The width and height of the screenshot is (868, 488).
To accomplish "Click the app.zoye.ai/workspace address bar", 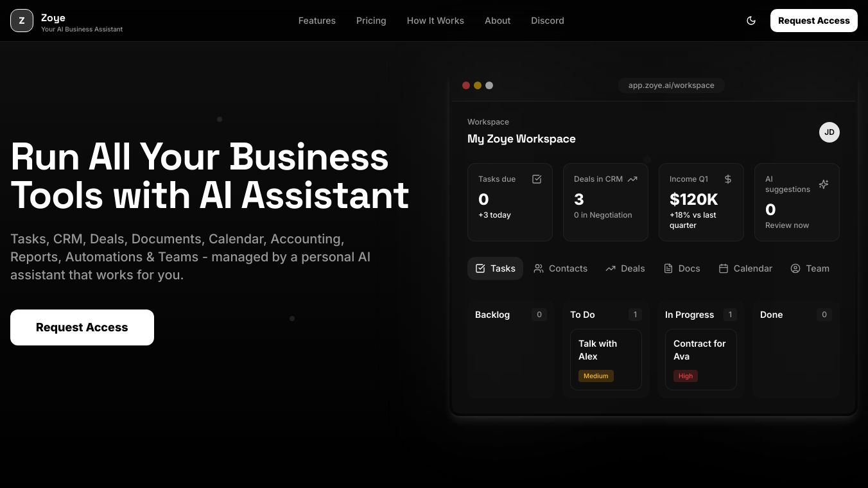I will tap(672, 85).
